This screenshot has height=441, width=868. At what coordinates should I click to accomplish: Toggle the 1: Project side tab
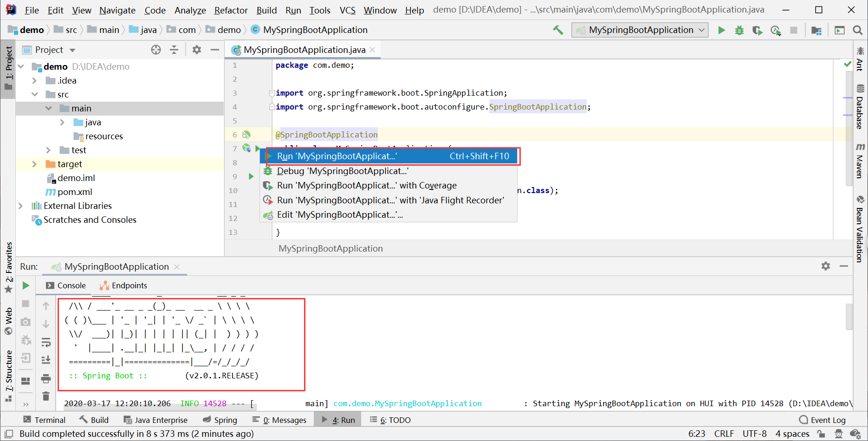8,69
